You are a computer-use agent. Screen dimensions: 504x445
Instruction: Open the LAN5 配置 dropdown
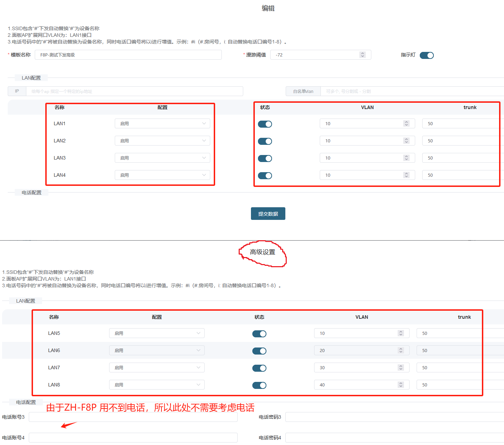coord(157,333)
